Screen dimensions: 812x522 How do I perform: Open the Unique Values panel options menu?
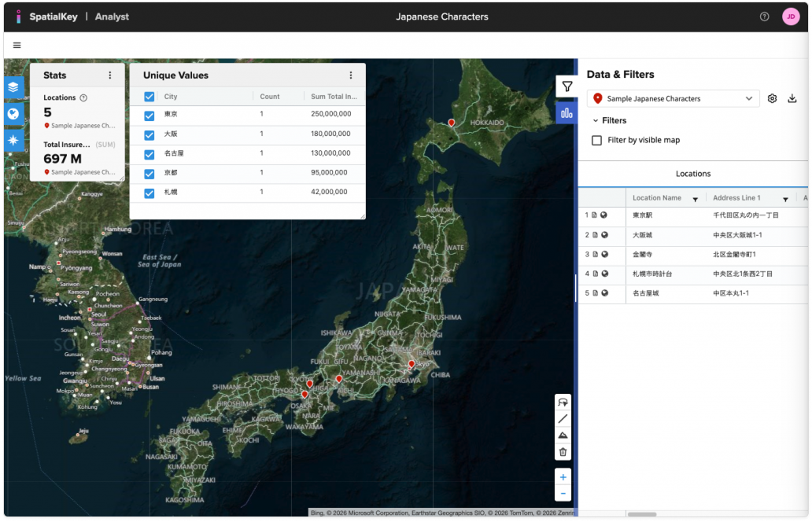point(351,75)
